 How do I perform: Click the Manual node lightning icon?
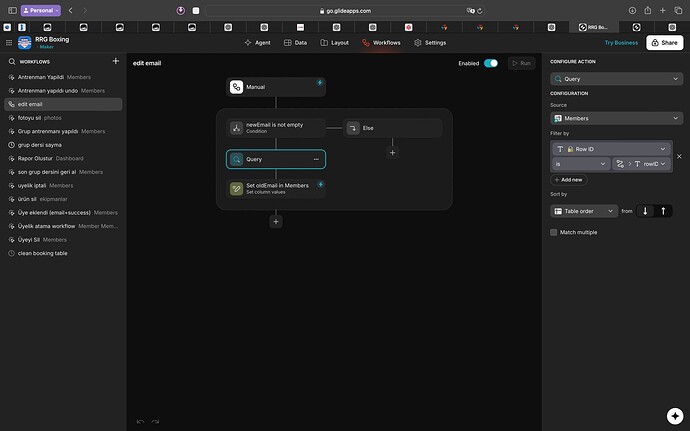point(320,82)
